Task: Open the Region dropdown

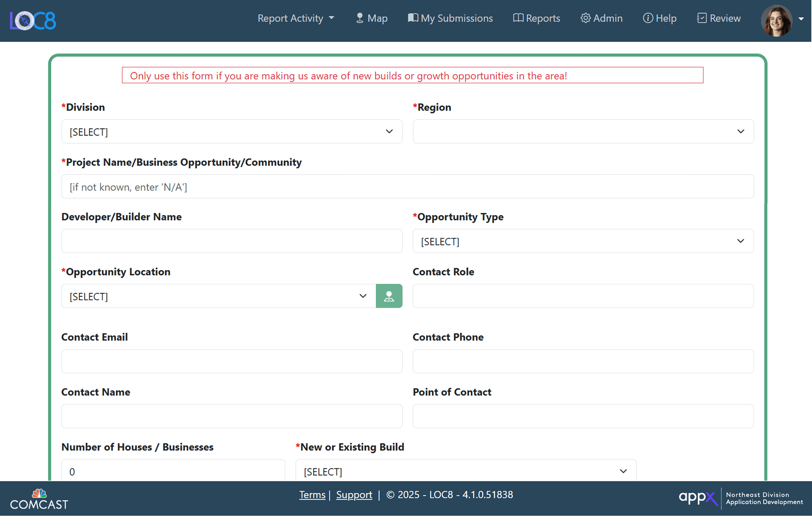Action: point(583,132)
